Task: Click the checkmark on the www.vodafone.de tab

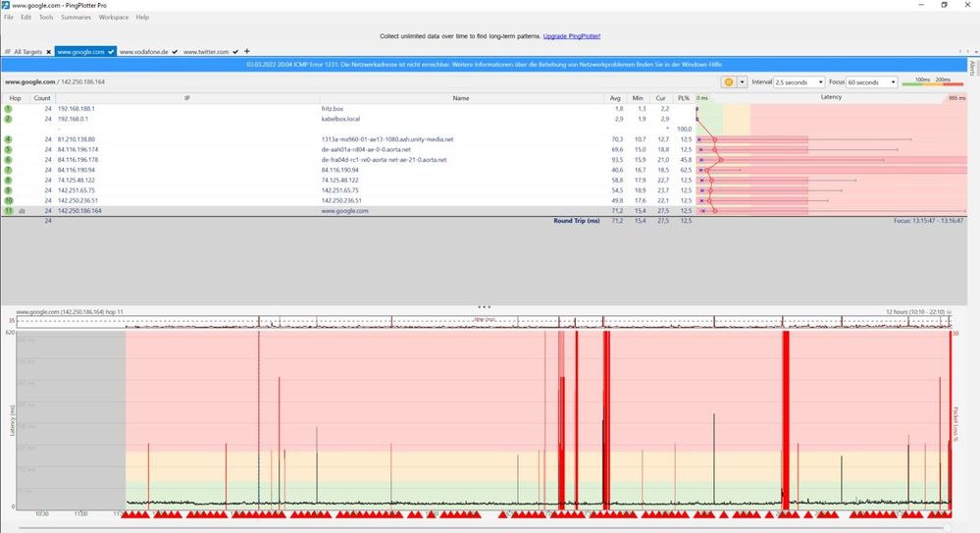Action: pos(175,52)
